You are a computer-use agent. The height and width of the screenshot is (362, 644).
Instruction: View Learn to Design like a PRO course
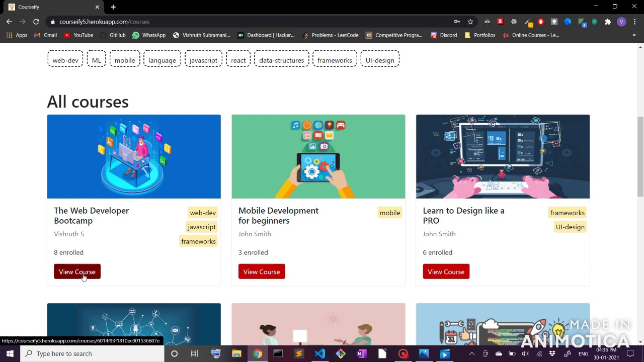click(446, 272)
